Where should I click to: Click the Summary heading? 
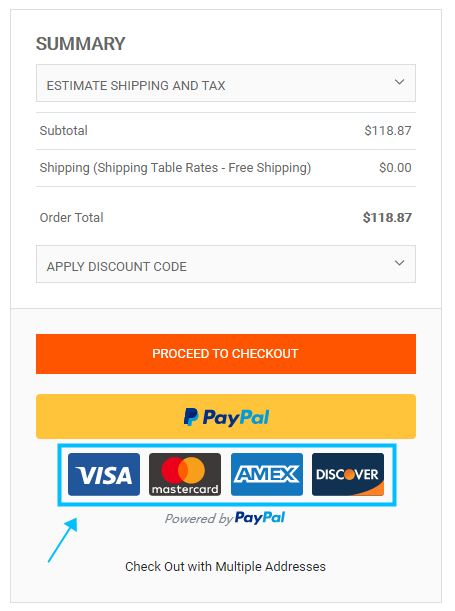pos(81,44)
